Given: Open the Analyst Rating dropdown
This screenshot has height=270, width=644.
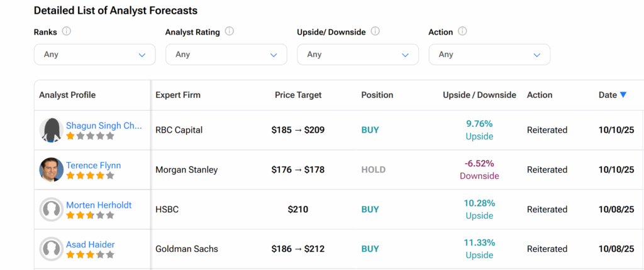Looking at the screenshot, I should pyautogui.click(x=226, y=55).
